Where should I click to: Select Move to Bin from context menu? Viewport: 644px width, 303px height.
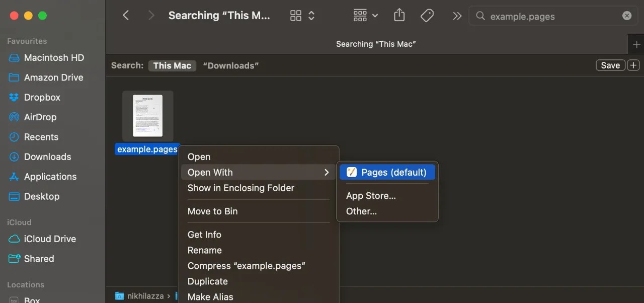[212, 211]
